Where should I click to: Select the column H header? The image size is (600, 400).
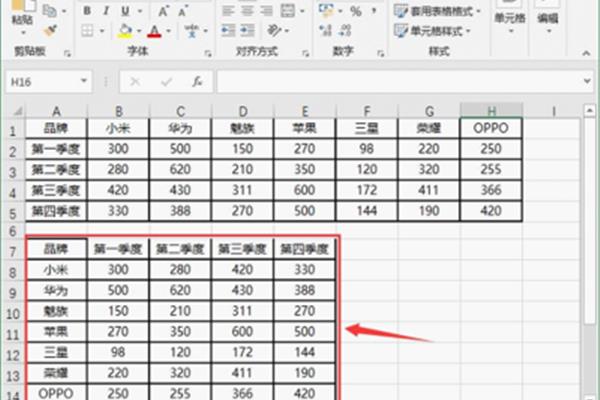point(491,111)
